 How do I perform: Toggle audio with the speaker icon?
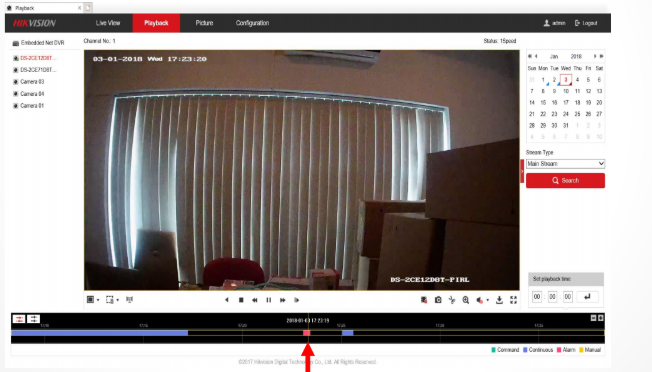(480, 300)
